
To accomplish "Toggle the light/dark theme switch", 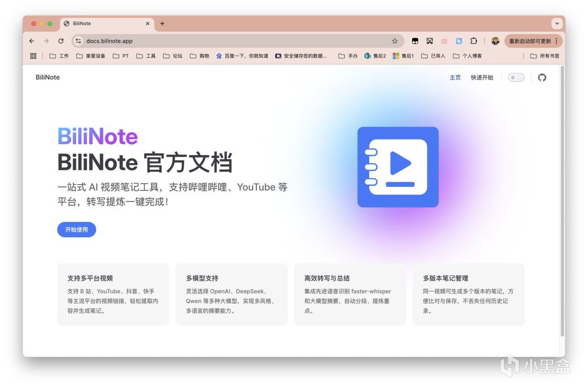I will point(516,78).
